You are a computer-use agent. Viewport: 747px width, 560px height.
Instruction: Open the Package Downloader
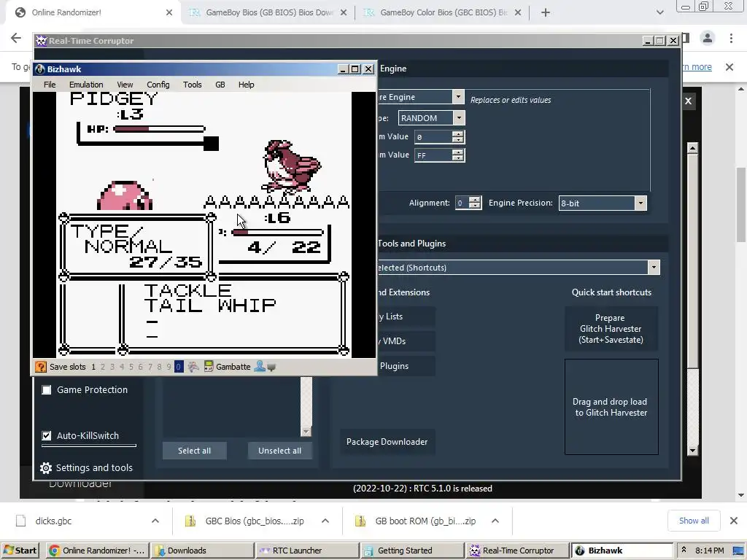[x=387, y=442]
